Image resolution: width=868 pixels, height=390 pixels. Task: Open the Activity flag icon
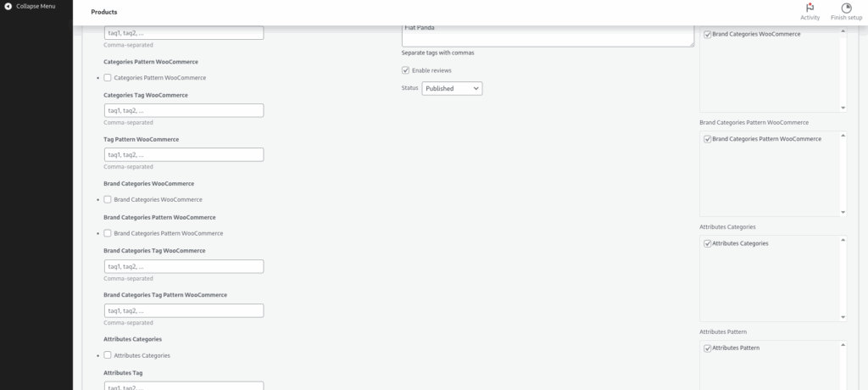(810, 8)
